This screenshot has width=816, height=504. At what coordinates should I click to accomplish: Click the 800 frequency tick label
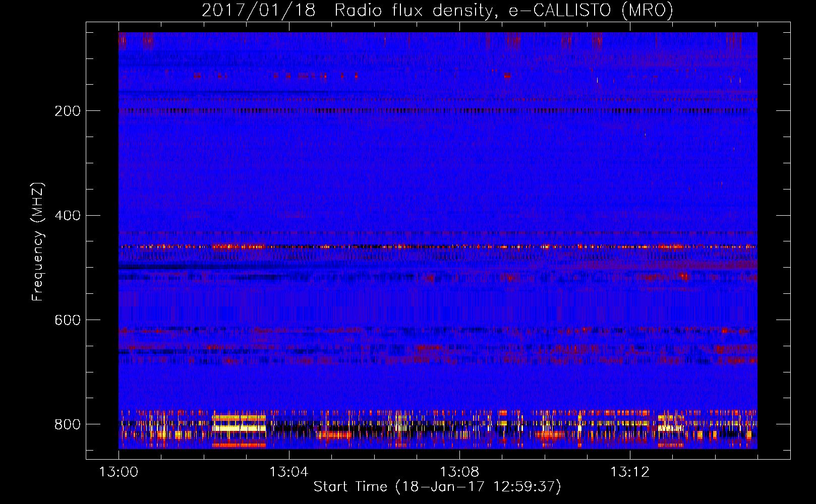click(68, 424)
